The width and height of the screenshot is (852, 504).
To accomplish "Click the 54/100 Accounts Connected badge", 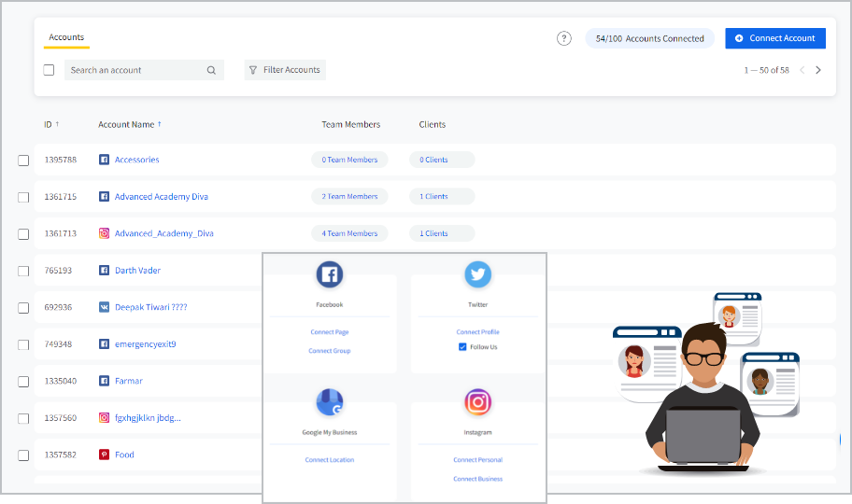I will pos(650,38).
